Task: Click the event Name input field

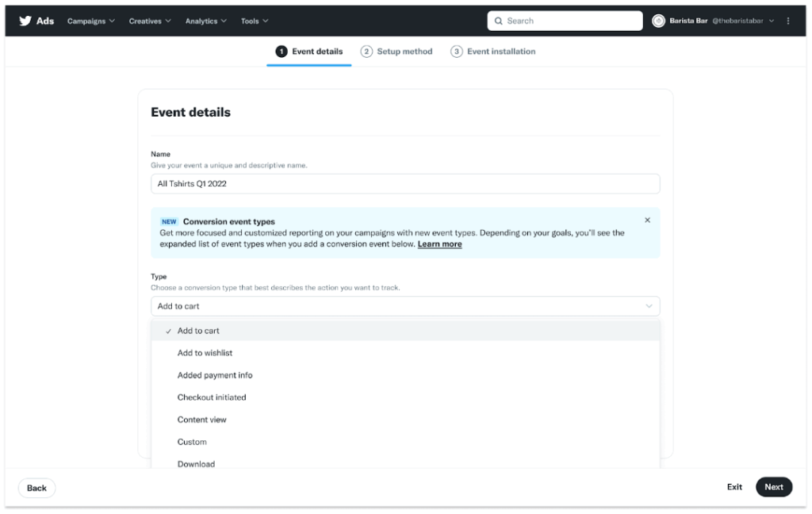Action: (405, 184)
